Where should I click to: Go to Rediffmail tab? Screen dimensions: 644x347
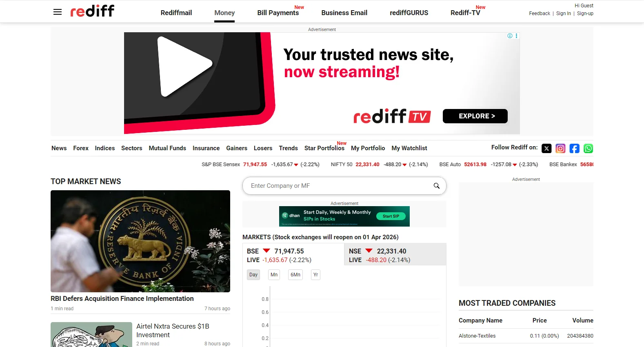[x=176, y=13]
